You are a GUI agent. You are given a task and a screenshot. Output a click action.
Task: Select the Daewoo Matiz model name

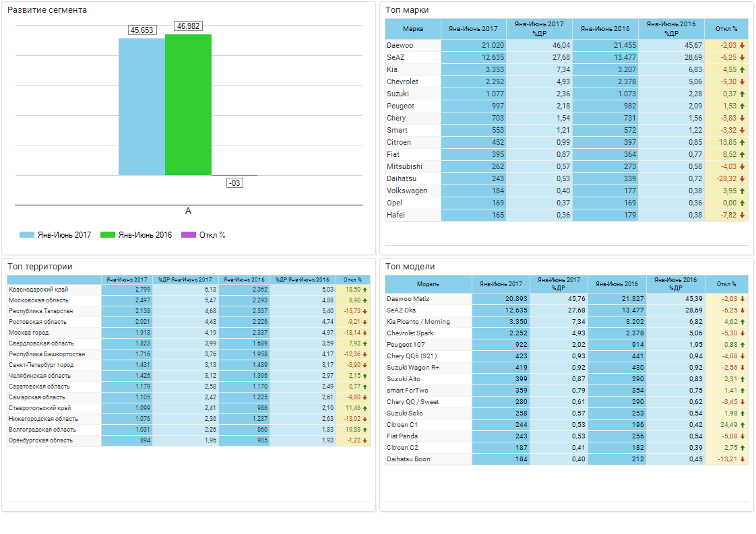pyautogui.click(x=408, y=299)
